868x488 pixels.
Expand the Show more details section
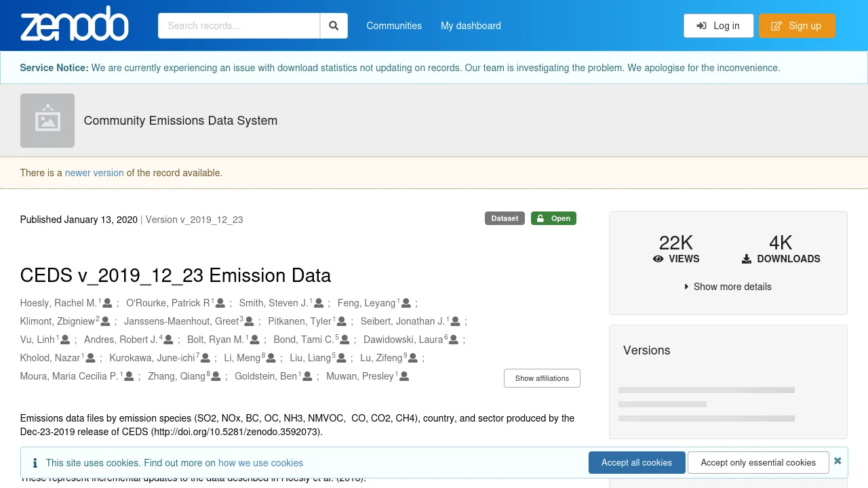[x=728, y=287]
